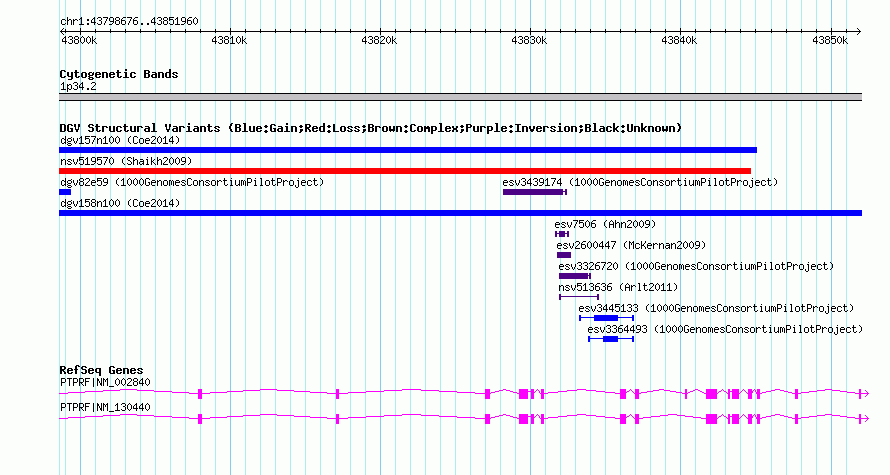
Task: Click the 1p34.2 cytogenetic band bar
Action: (x=460, y=97)
